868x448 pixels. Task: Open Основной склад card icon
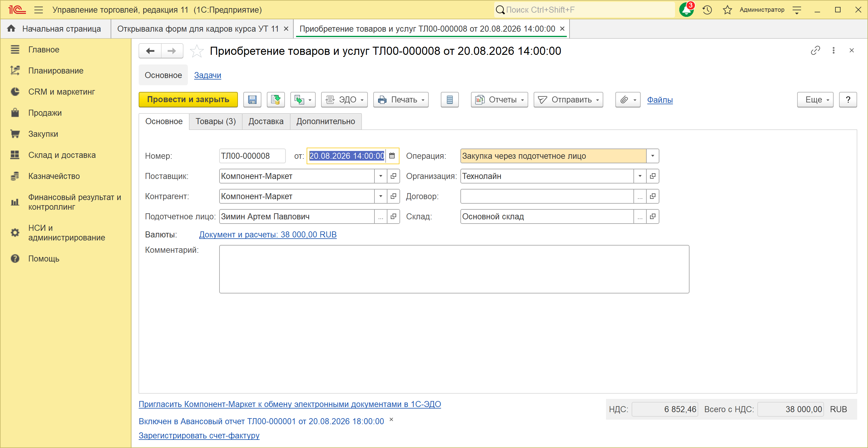[653, 216]
